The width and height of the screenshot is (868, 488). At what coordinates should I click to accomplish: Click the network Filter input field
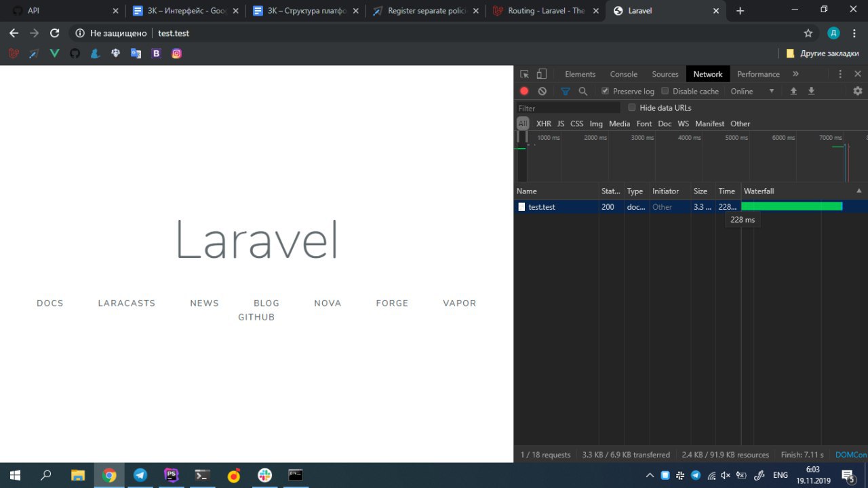(x=568, y=108)
